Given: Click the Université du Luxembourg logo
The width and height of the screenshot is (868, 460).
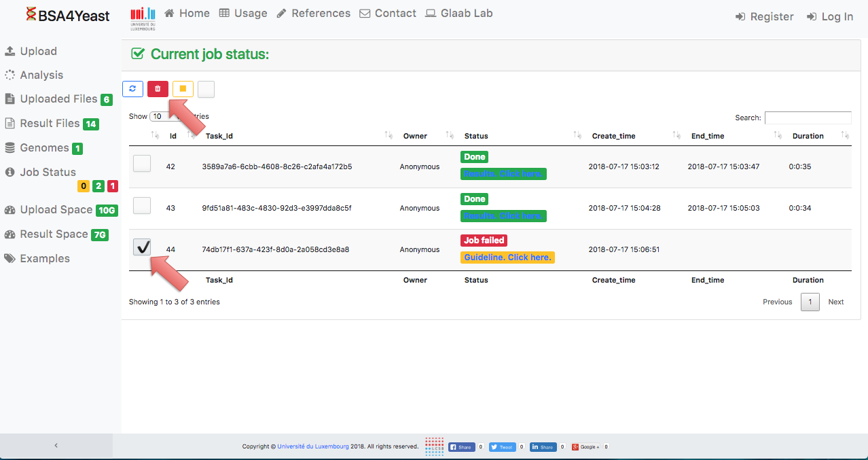Looking at the screenshot, I should point(143,18).
